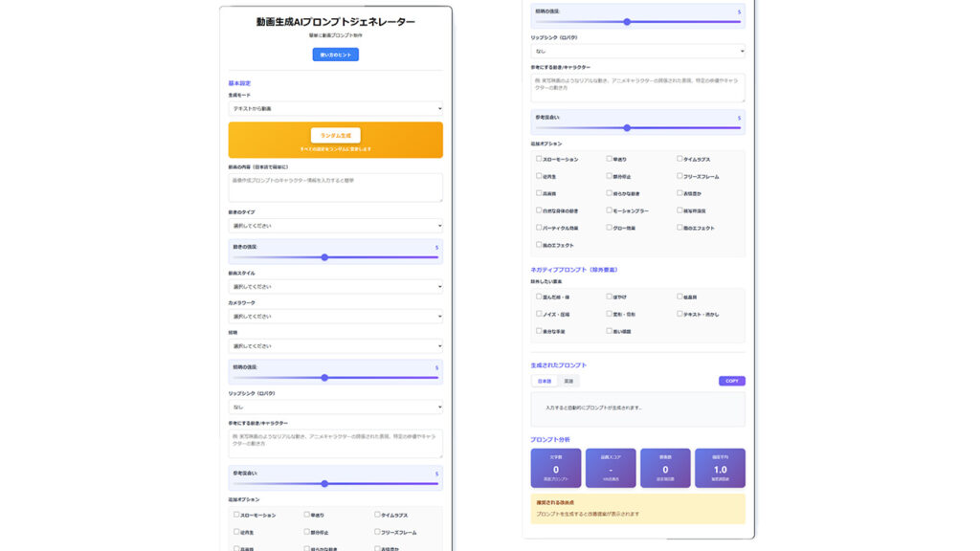Switch to the 英語 prompt tab
980x551 pixels.
point(568,381)
